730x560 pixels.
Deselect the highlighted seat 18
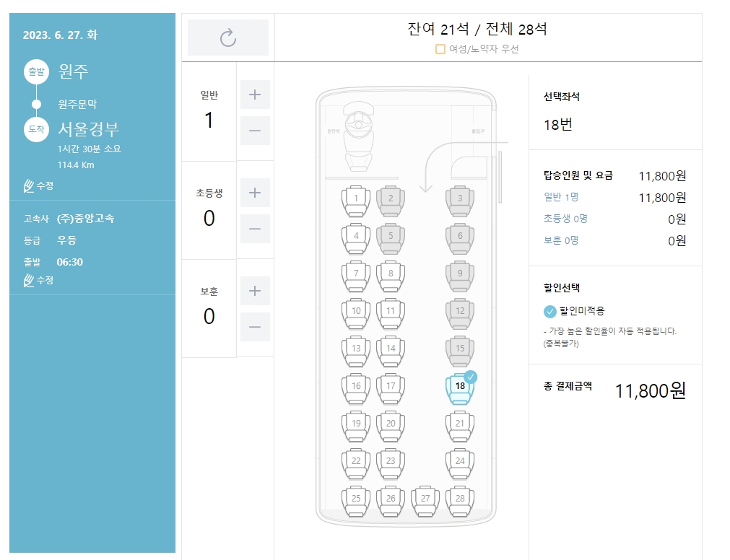click(x=461, y=387)
